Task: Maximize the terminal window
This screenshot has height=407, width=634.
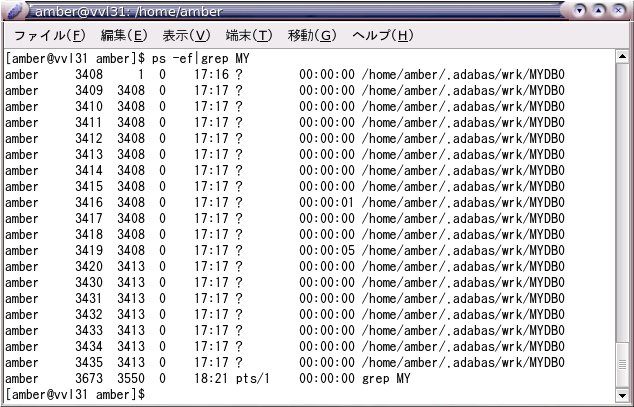Action: click(x=599, y=10)
